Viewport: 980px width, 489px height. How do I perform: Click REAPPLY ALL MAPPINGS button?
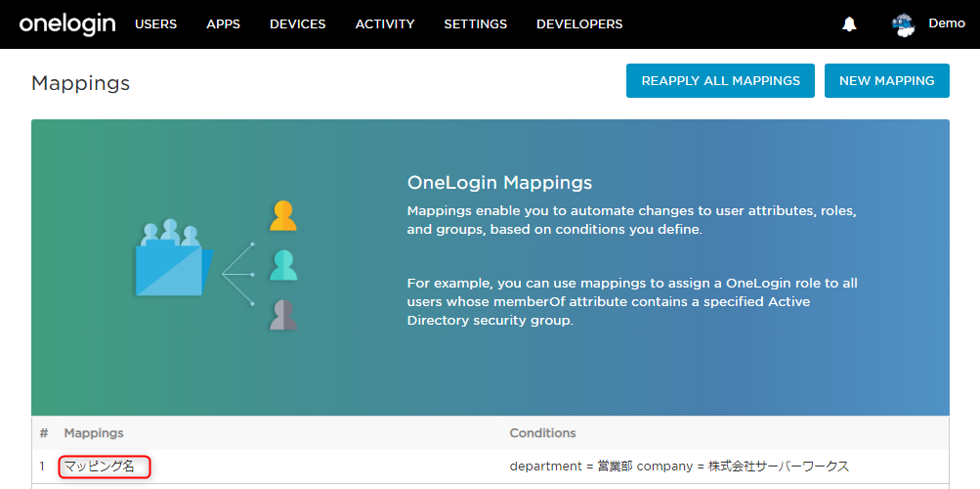(721, 80)
